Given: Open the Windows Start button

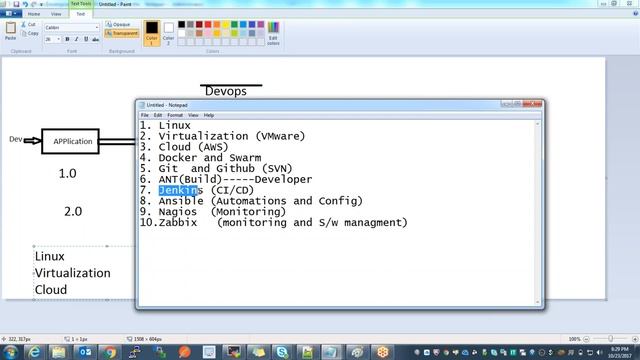Looking at the screenshot, I should (x=10, y=352).
